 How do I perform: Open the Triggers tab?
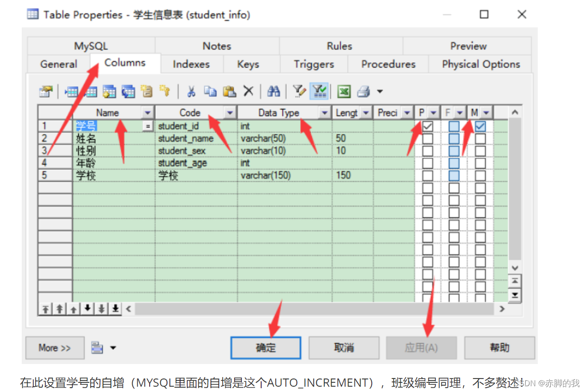(314, 64)
